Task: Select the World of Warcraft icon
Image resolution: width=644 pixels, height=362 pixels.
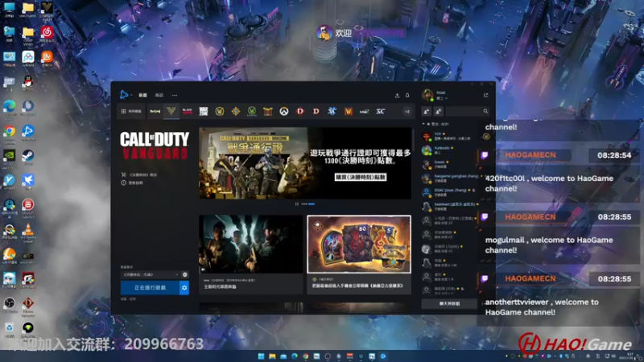Action: pos(220,111)
